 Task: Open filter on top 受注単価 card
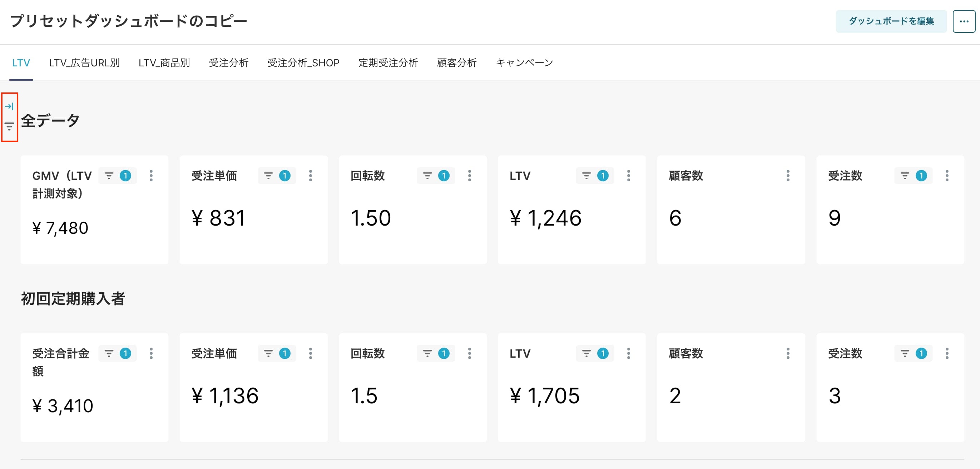click(x=277, y=176)
